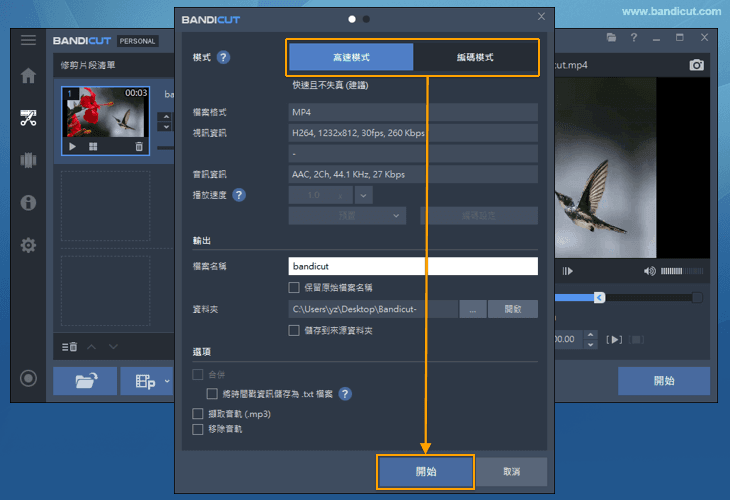The image size is (730, 500).
Task: Click Start in main Bandicut window
Action: (664, 381)
